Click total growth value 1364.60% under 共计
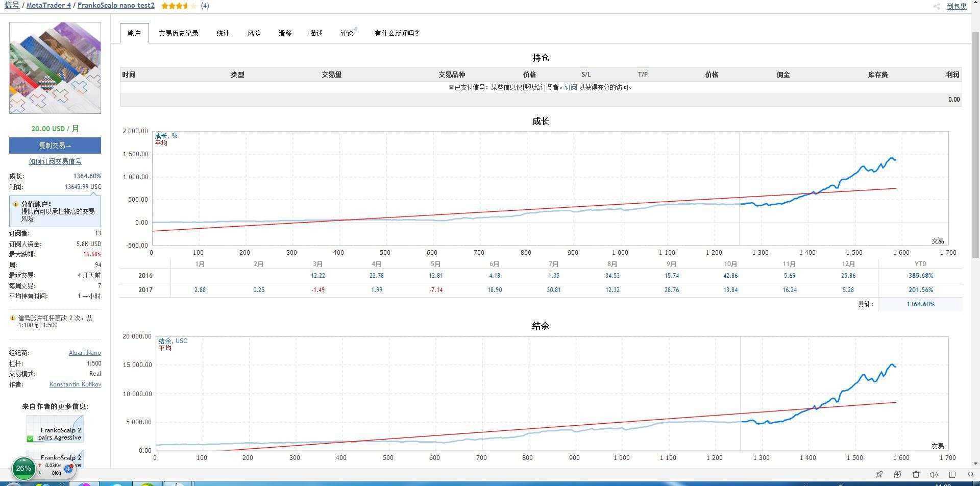Screen dimensions: 980x486 pos(920,304)
